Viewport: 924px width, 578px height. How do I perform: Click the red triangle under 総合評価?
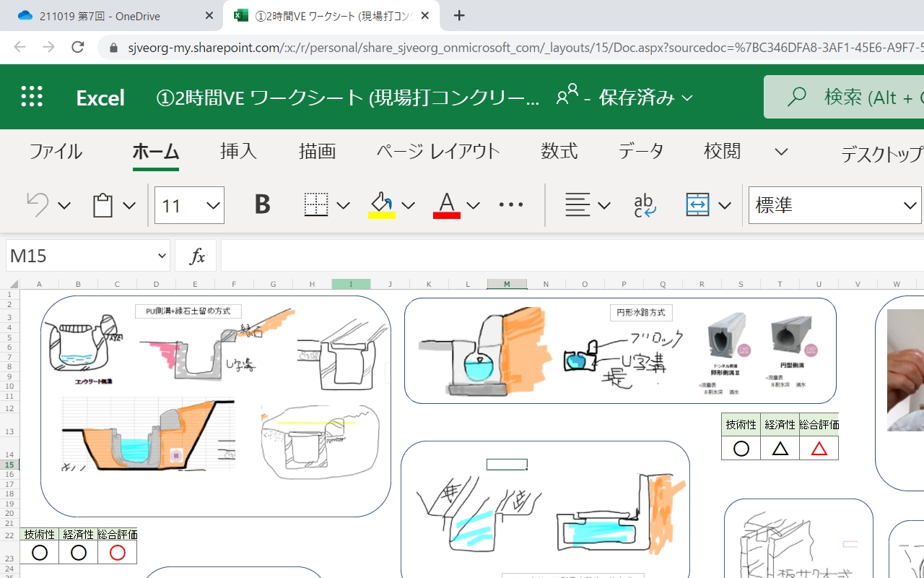pyautogui.click(x=819, y=449)
